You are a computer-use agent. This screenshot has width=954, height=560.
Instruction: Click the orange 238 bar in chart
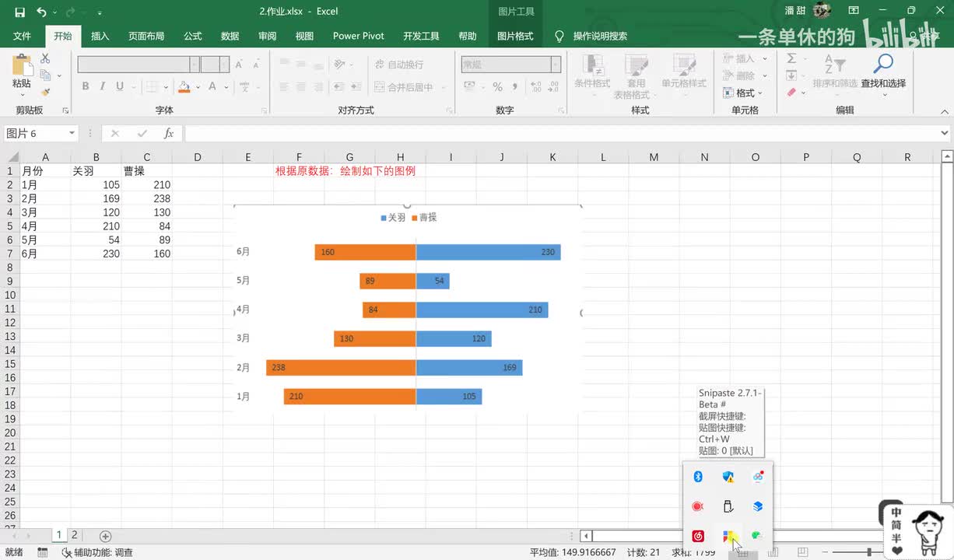pos(341,367)
